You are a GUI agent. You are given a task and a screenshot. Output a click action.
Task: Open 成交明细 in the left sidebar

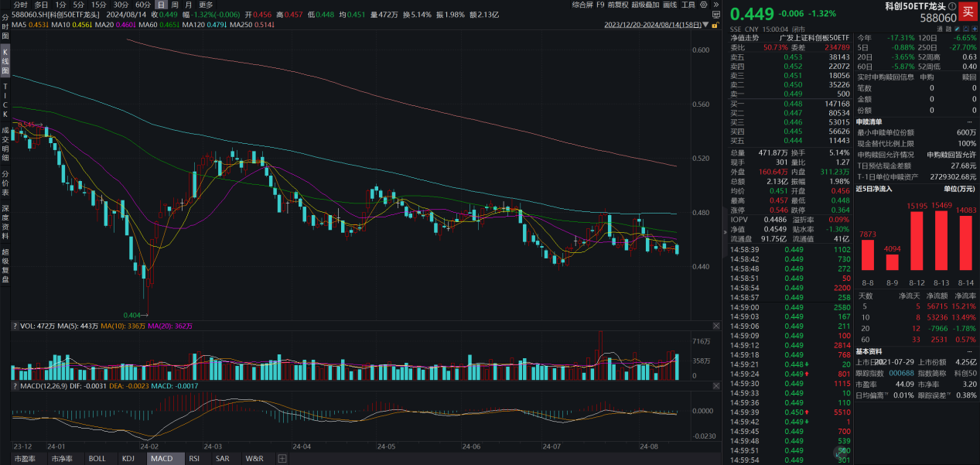click(5, 142)
